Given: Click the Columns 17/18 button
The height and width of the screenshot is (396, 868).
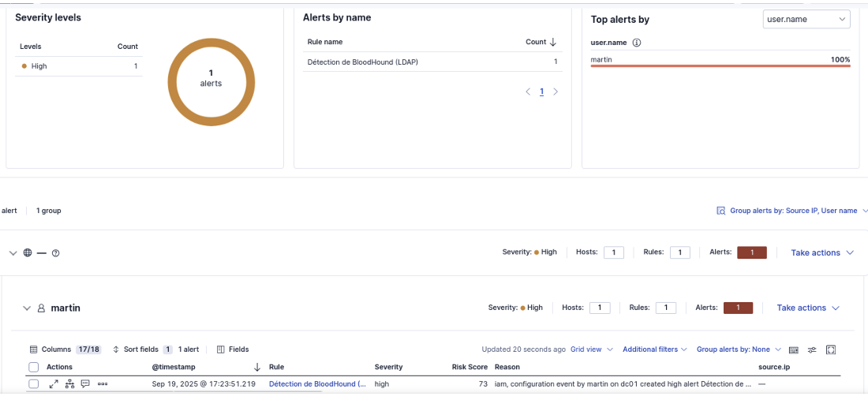Looking at the screenshot, I should click(x=65, y=349).
